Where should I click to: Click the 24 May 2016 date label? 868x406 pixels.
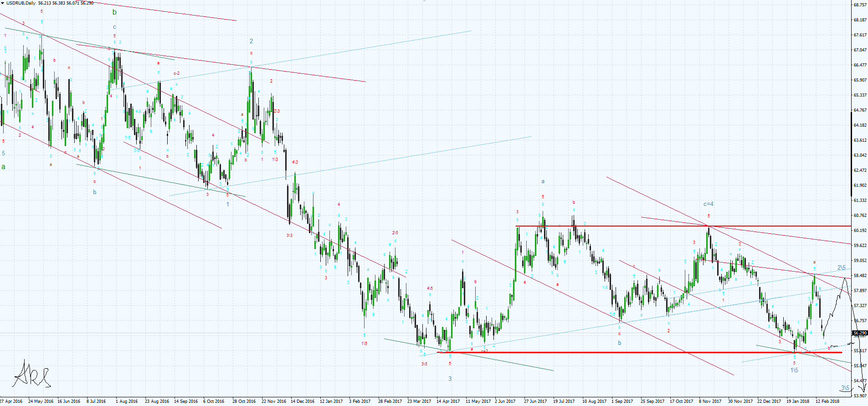pos(41,401)
